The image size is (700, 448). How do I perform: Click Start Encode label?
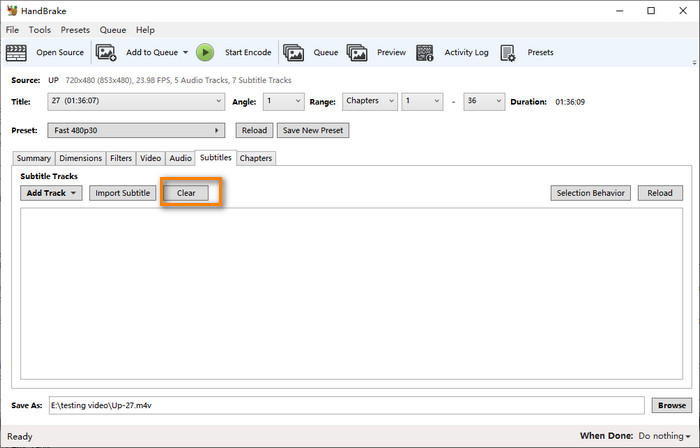click(248, 52)
